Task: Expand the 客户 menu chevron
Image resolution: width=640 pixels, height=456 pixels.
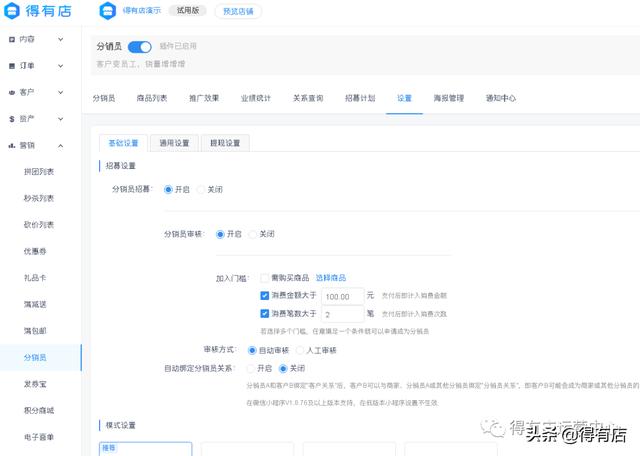Action: click(60, 93)
